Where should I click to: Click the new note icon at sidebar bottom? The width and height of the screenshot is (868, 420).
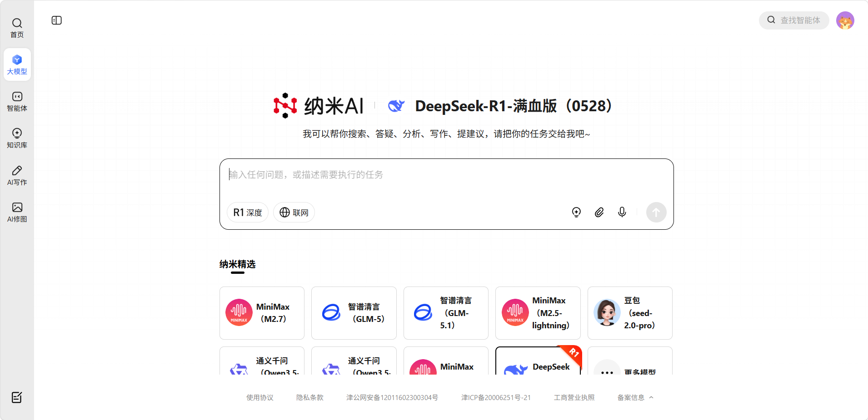17,397
